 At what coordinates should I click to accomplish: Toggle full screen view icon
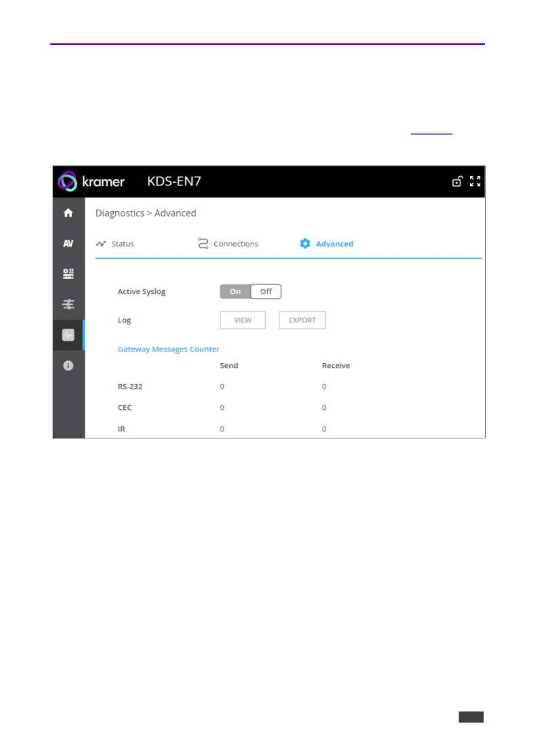pyautogui.click(x=475, y=181)
